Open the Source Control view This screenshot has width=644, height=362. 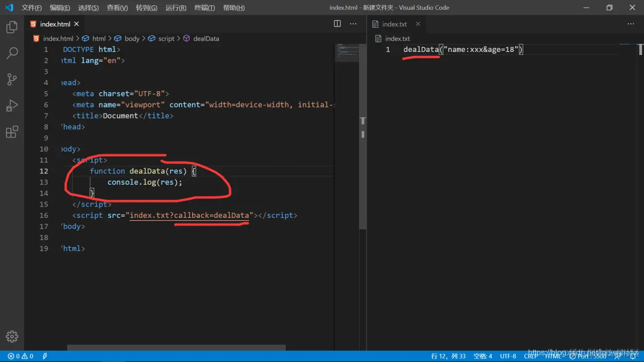point(12,79)
